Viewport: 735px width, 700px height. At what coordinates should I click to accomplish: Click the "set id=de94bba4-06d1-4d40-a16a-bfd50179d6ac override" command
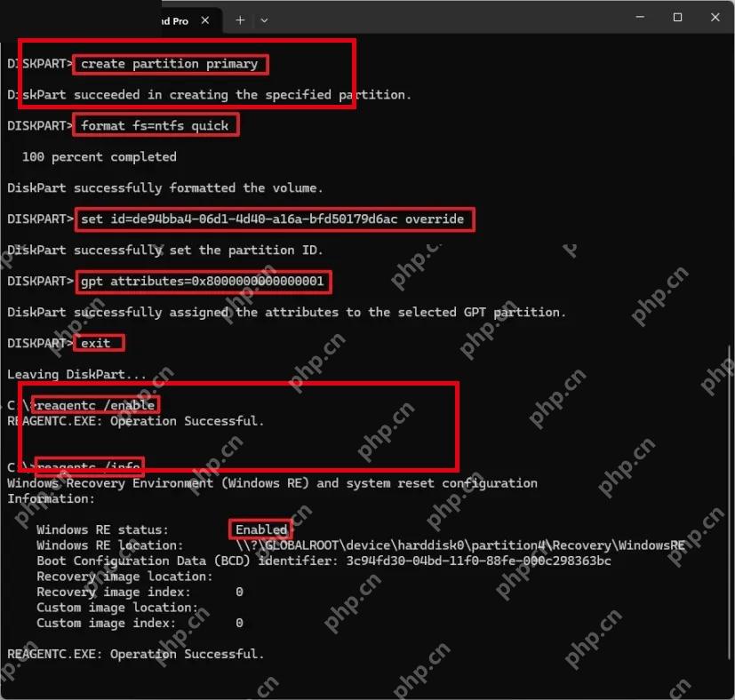coord(272,219)
